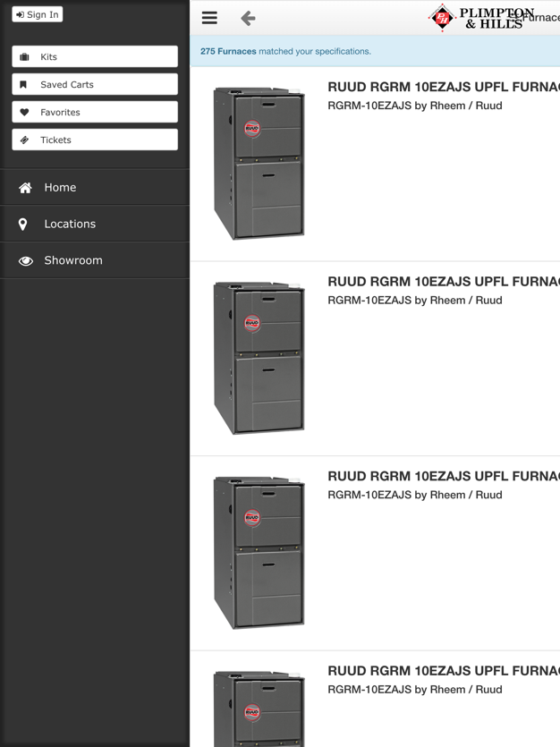The image size is (560, 747).
Task: Click the Kits briefcase icon
Action: (x=24, y=57)
